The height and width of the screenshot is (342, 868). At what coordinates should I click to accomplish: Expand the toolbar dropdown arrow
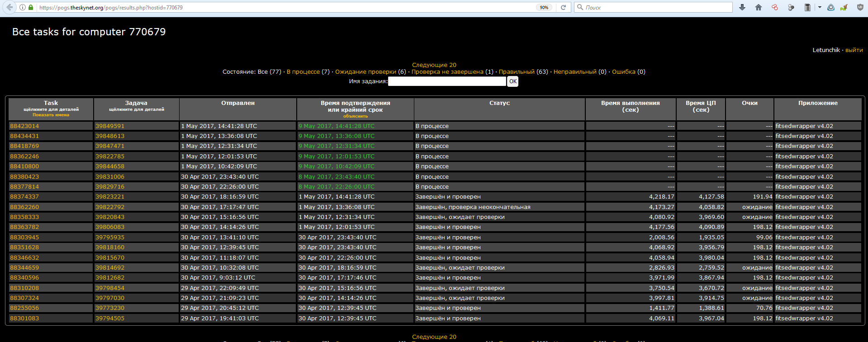(820, 7)
